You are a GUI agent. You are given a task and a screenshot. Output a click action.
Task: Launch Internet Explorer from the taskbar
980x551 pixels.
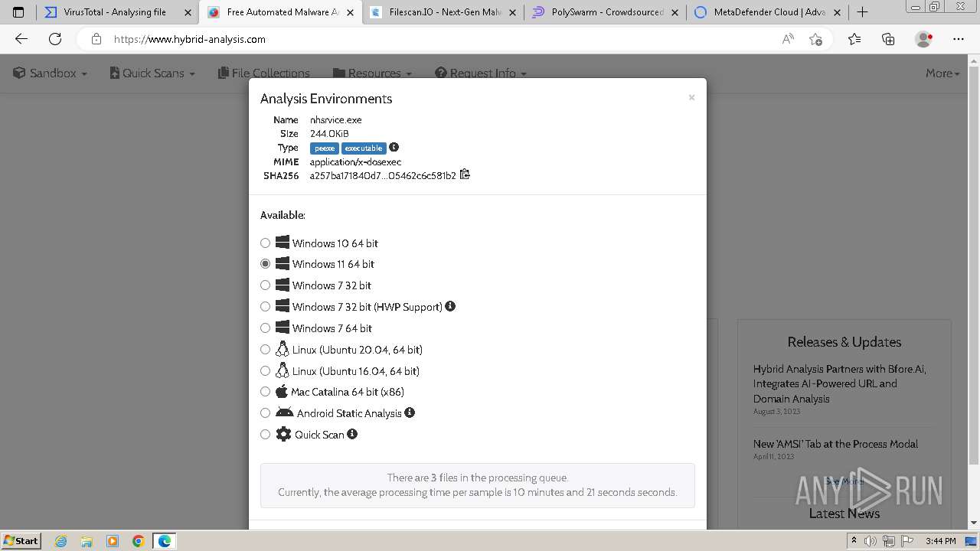(x=61, y=541)
